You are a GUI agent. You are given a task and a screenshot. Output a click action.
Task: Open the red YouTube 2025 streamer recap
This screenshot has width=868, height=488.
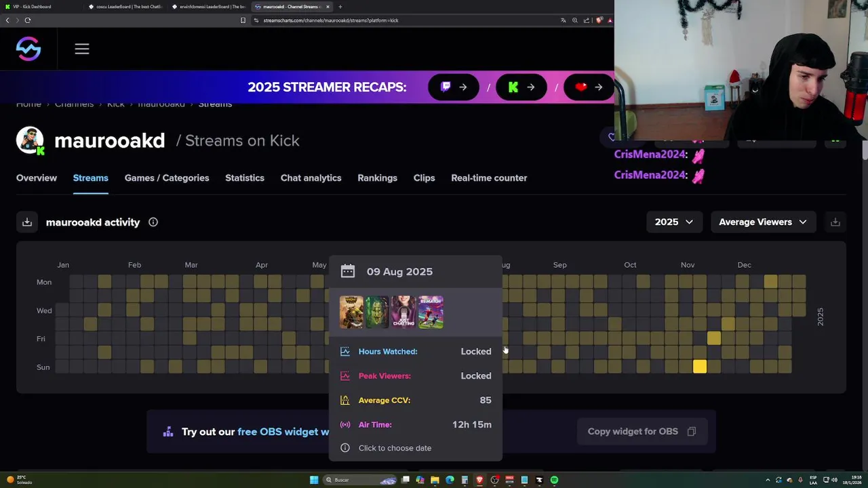pyautogui.click(x=588, y=87)
